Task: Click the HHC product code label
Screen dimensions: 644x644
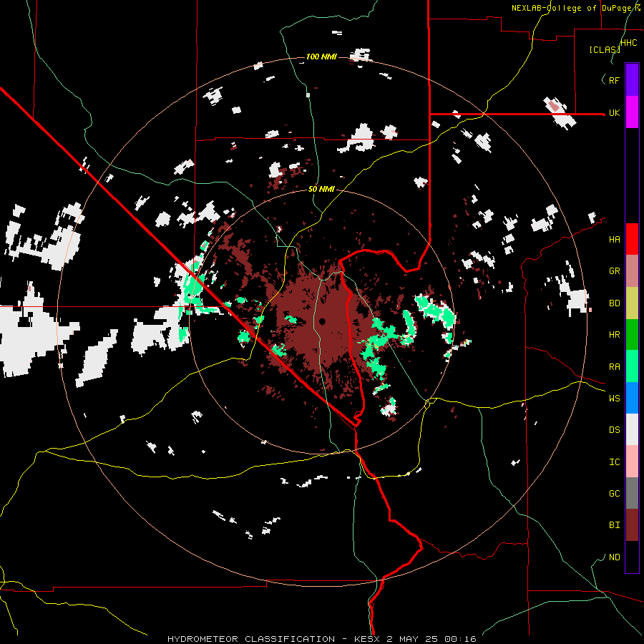Action: coord(628,43)
